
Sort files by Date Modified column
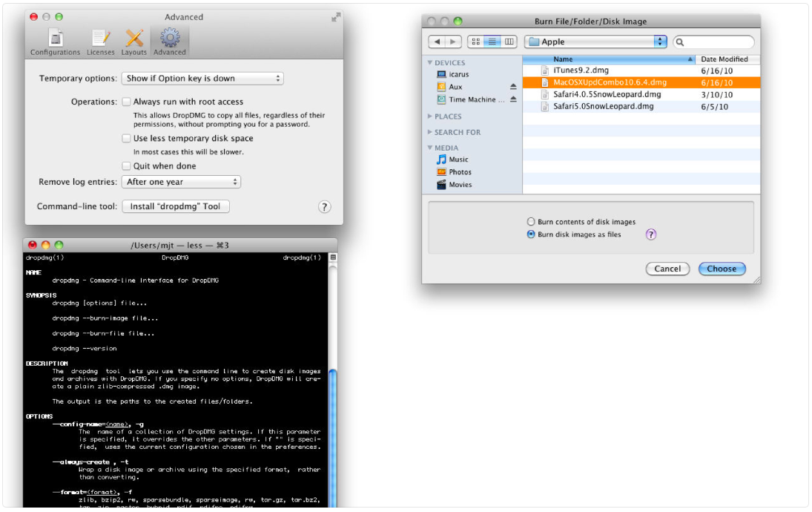pos(727,59)
